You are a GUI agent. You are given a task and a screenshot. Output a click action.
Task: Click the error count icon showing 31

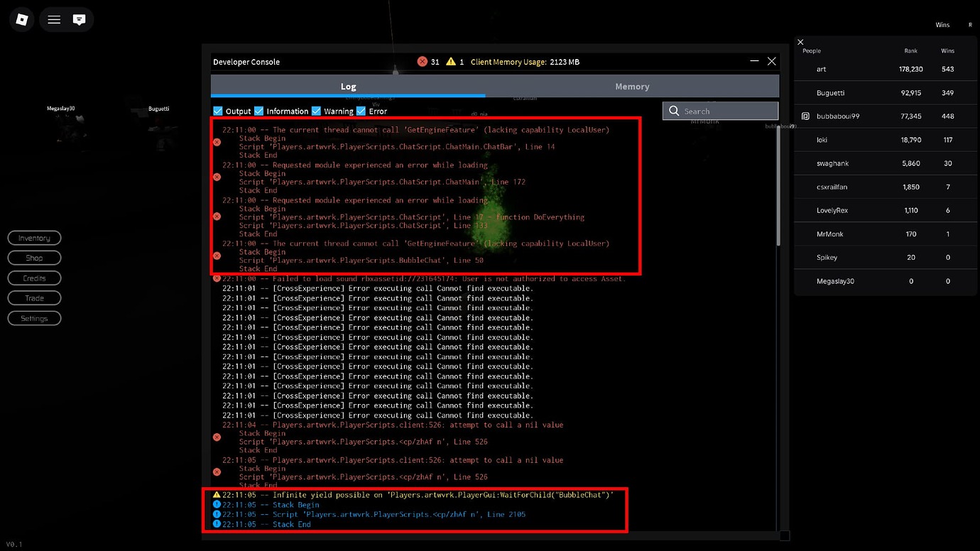pos(423,62)
